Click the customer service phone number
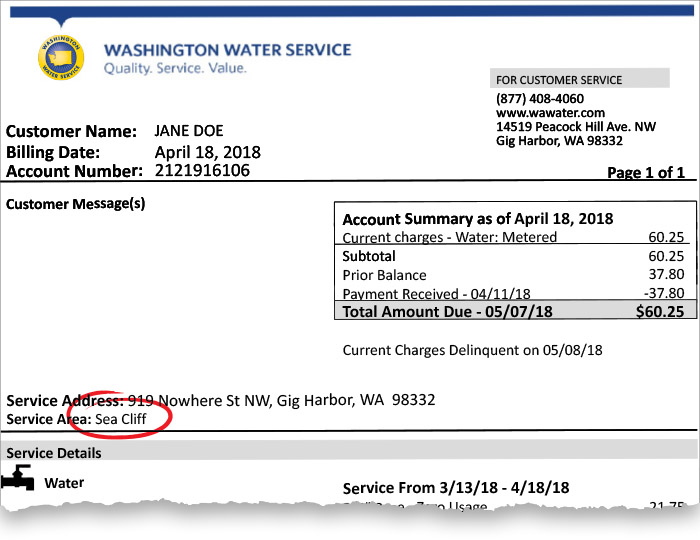This screenshot has height=540, width=700. [x=541, y=99]
